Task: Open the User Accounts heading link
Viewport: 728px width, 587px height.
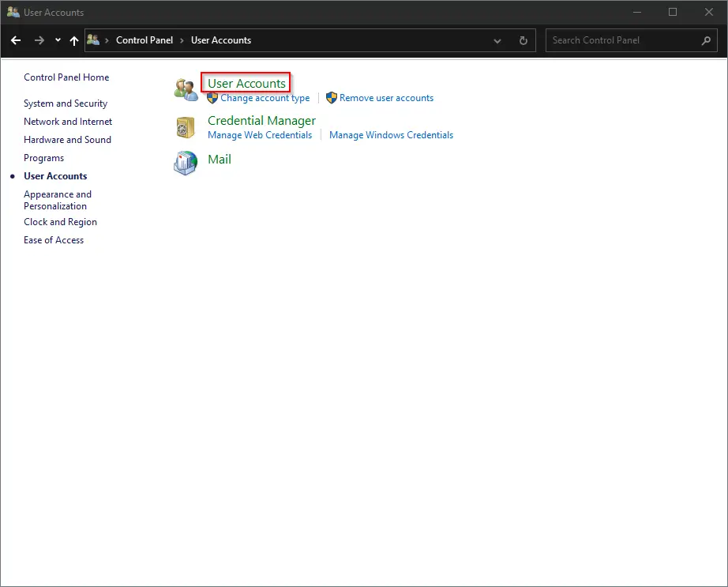Action: click(x=246, y=84)
